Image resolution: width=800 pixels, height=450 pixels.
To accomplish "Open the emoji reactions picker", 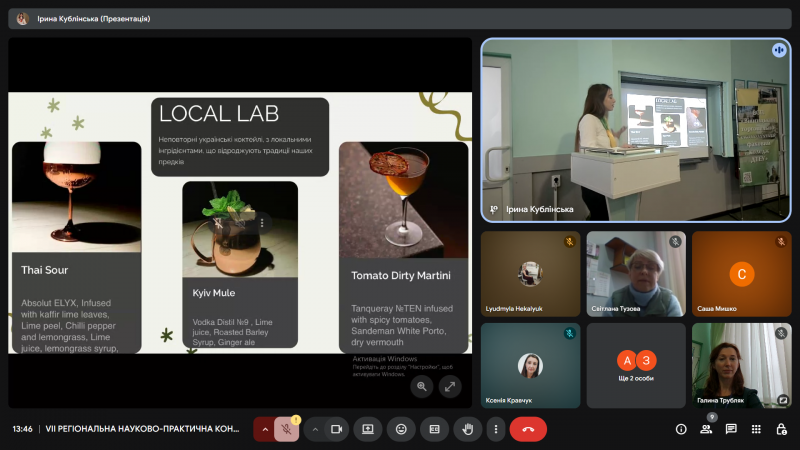I will 401,429.
